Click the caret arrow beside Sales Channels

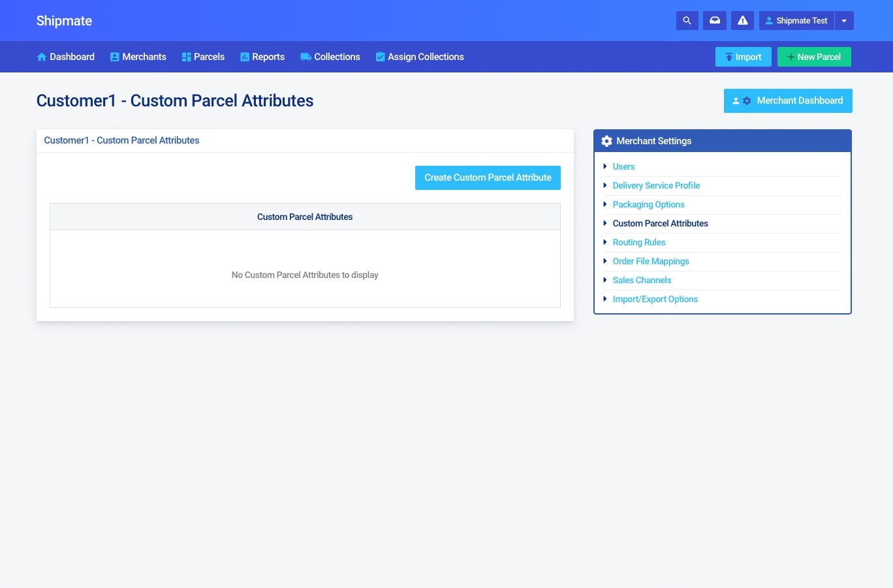click(x=605, y=280)
